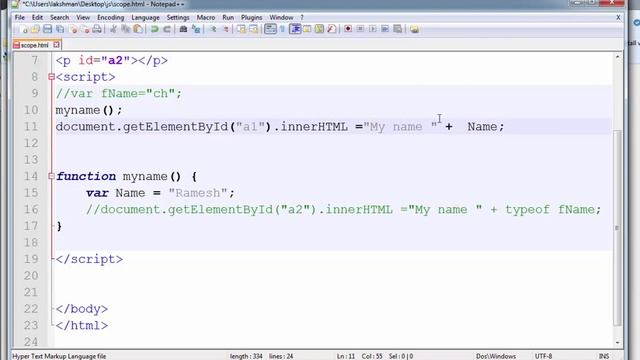Click the Zoom Out toolbar icon
This screenshot has height=360, width=640.
point(225,29)
